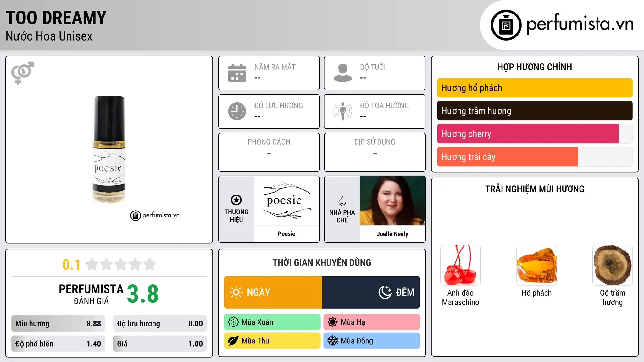Screen dimensions: 644x362
Task: Click the HỢP HƯƠNG CHÍNH heading
Action: coord(535,67)
